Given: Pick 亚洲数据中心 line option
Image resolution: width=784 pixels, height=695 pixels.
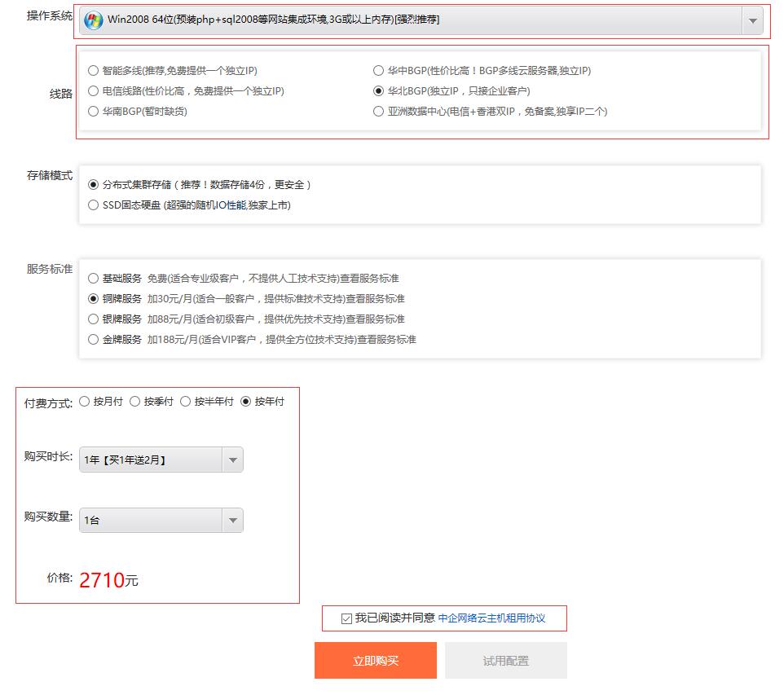Looking at the screenshot, I should coord(378,112).
